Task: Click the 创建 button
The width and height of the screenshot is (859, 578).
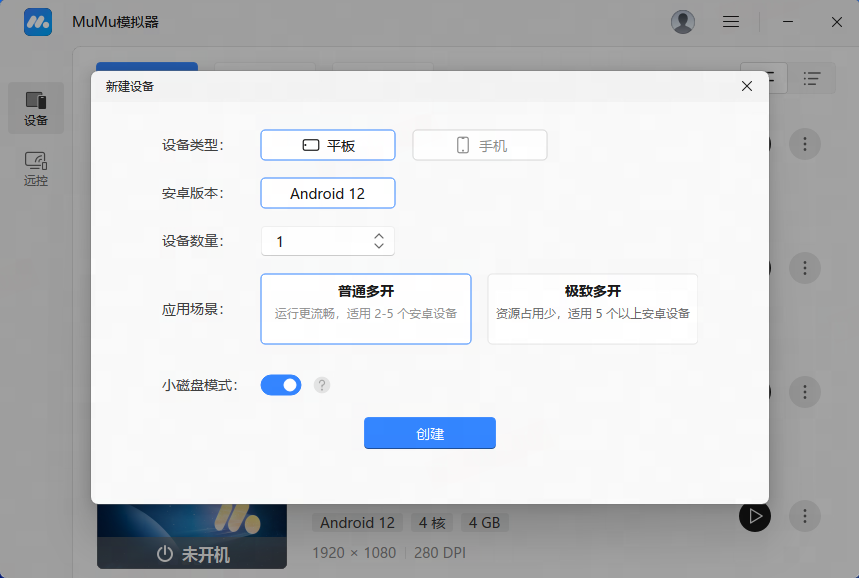Action: tap(430, 433)
